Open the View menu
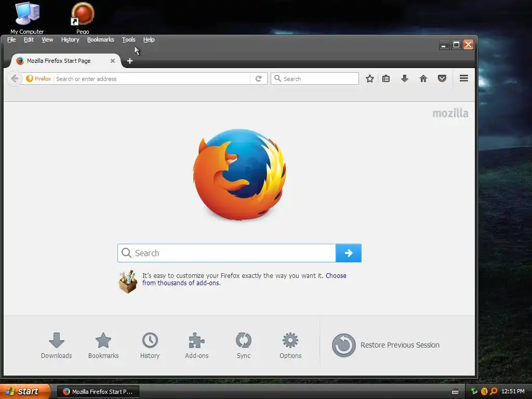 [47, 39]
